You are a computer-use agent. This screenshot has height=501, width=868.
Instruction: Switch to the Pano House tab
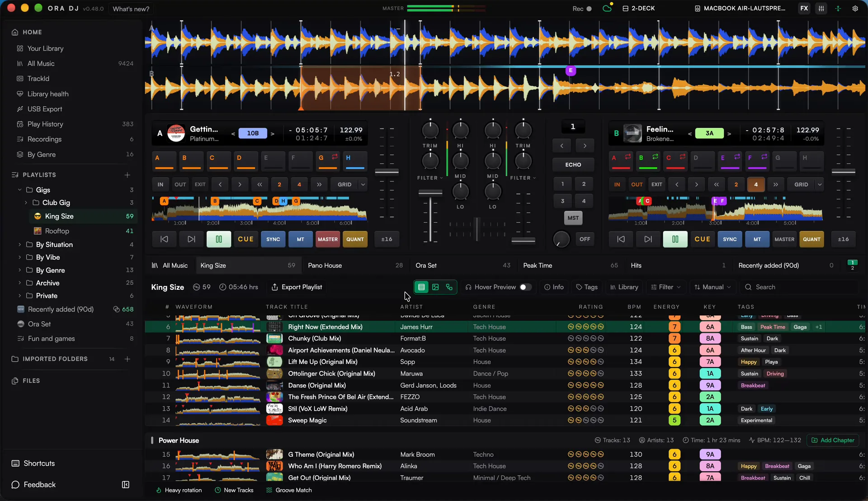tap(355, 265)
